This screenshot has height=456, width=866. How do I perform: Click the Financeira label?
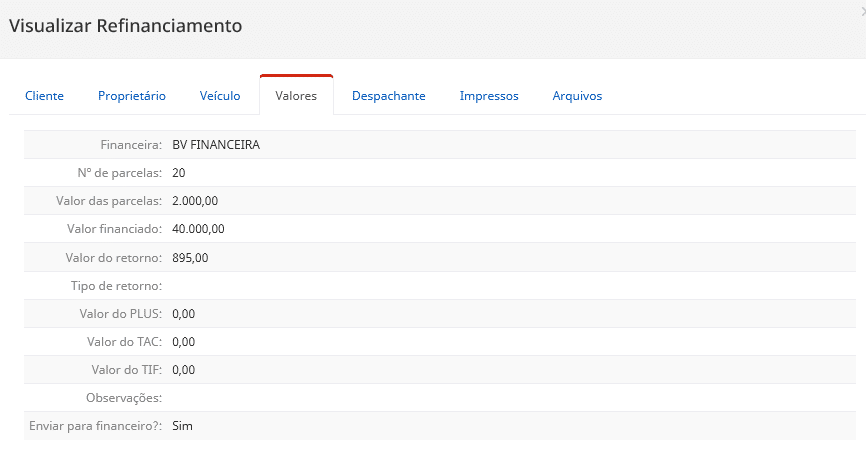tap(131, 145)
